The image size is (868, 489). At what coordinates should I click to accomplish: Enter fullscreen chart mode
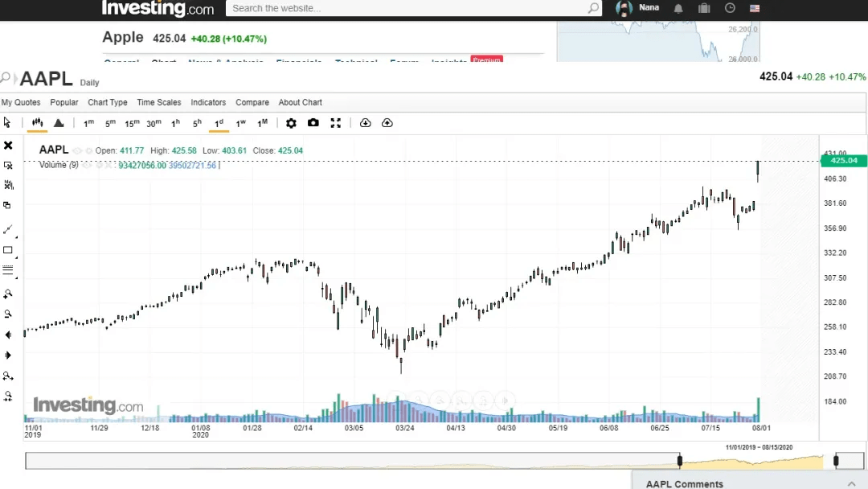[x=335, y=123]
